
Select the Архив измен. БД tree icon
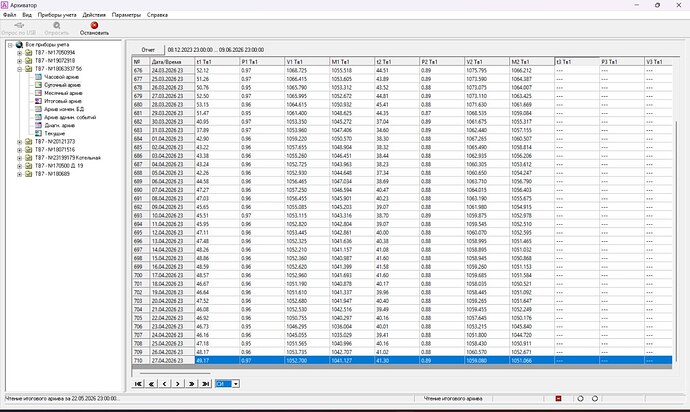[38, 109]
